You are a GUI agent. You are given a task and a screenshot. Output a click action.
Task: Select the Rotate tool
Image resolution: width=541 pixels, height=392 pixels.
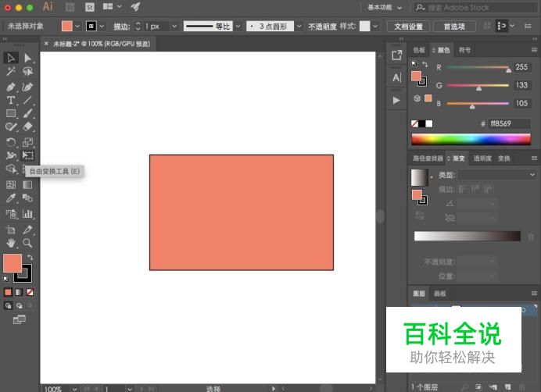coord(11,142)
